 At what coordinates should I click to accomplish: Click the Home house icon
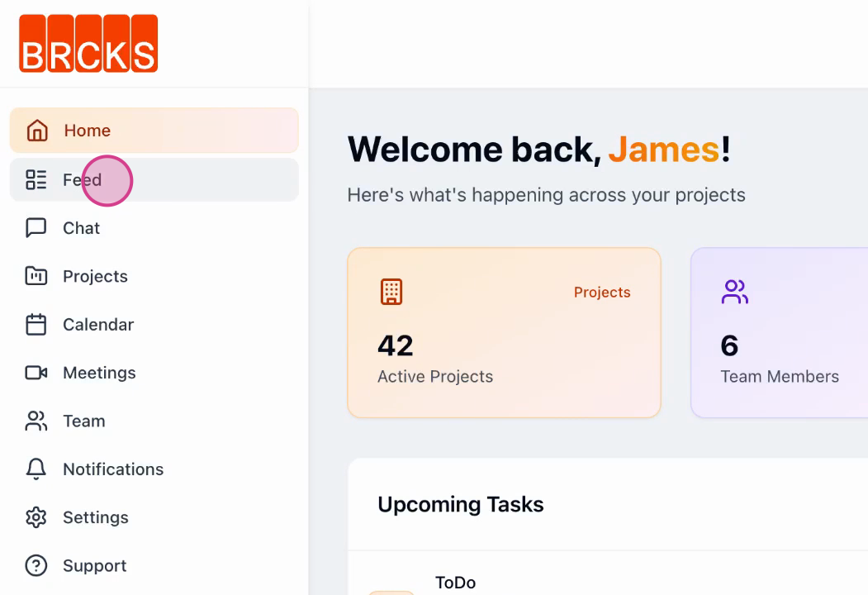pos(37,131)
